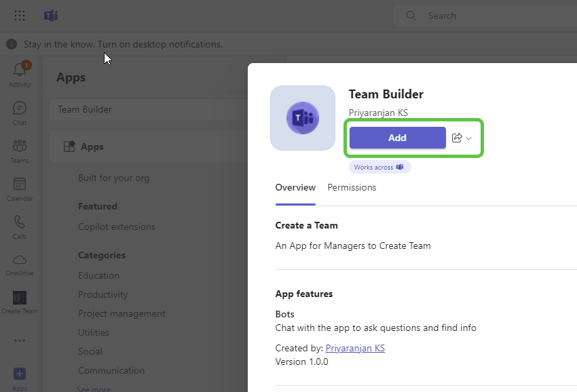Launch the Create Team app icon
Screen dimensions: 577x392
click(20, 298)
